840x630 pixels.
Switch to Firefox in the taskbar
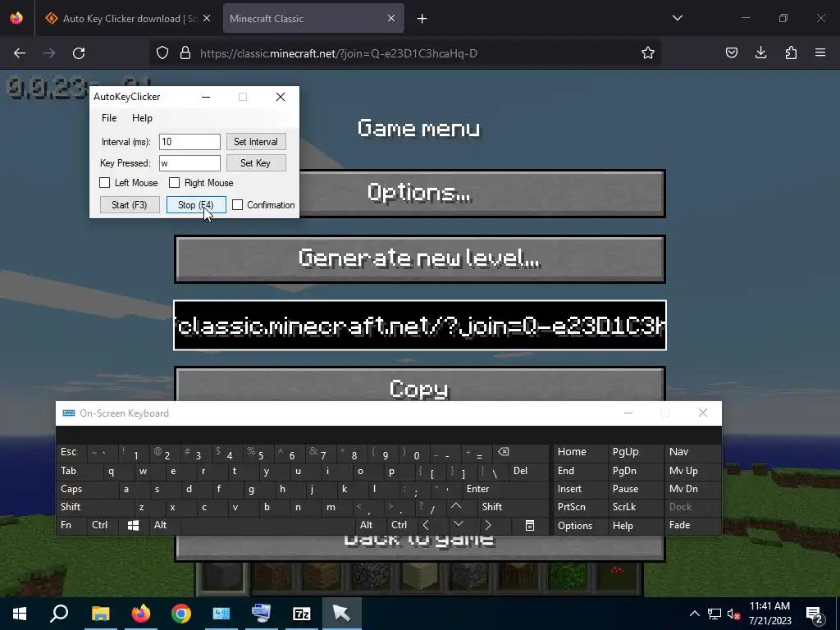[141, 614]
